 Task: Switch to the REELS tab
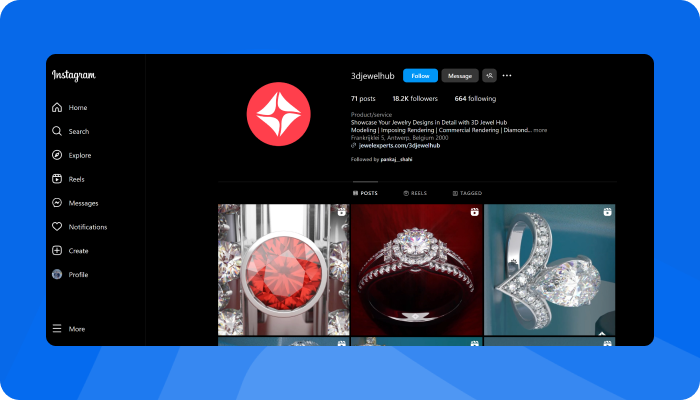(415, 193)
